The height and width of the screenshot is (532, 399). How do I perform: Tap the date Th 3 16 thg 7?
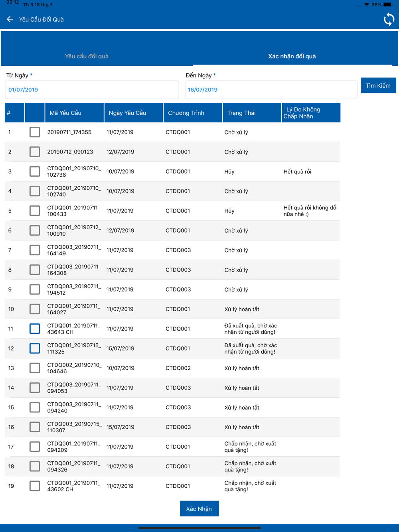(38, 5)
